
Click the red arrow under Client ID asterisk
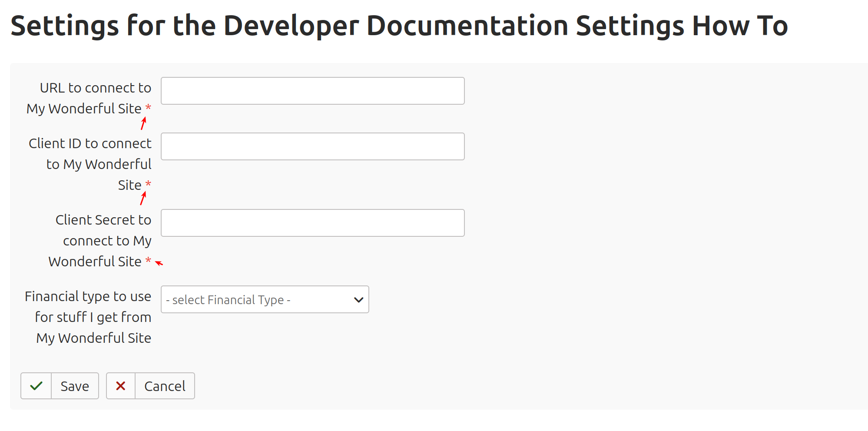pos(143,198)
